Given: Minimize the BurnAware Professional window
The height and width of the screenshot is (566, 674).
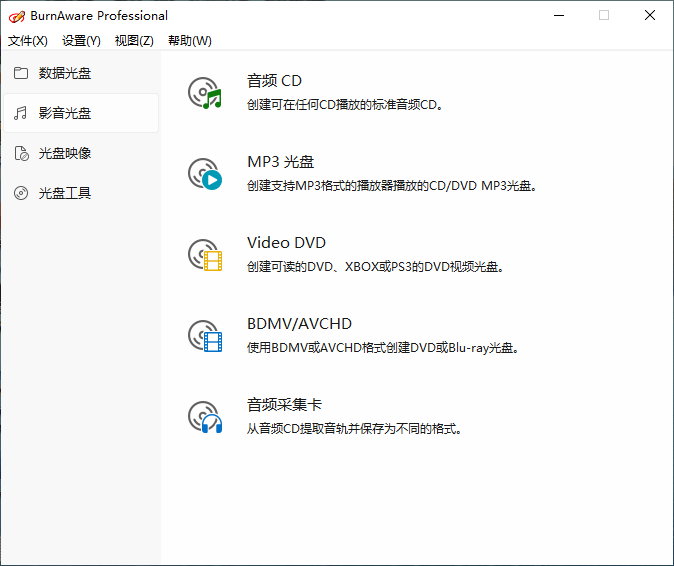Looking at the screenshot, I should 559,15.
